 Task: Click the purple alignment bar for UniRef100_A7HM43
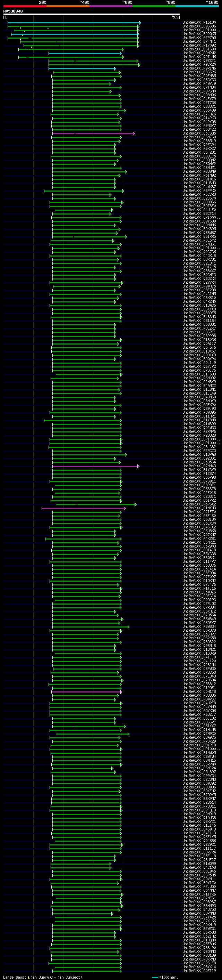click(x=95, y=467)
